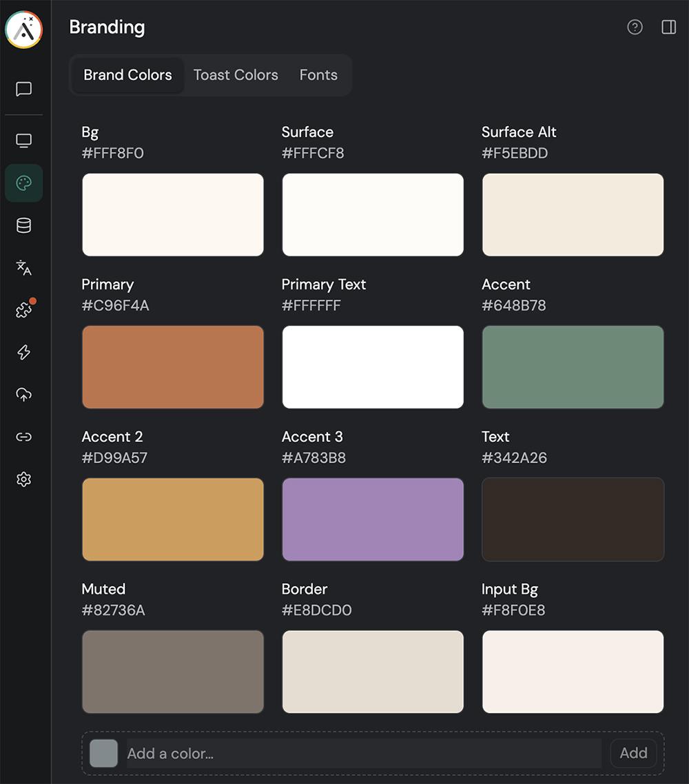
Task: Open the link chain sidebar icon
Action: 24,437
